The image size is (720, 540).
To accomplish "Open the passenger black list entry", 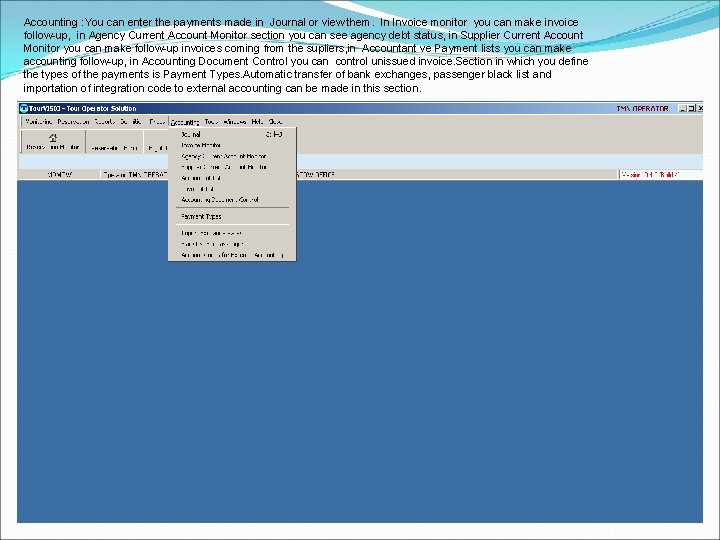I will tap(232, 244).
